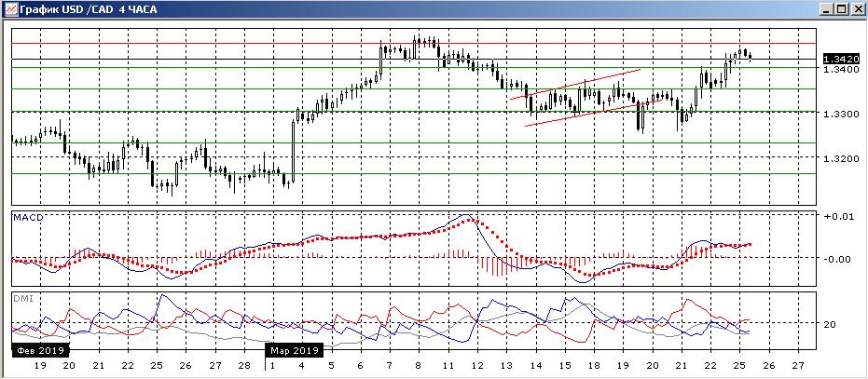Click the 1.3300 price axis label

(x=835, y=114)
